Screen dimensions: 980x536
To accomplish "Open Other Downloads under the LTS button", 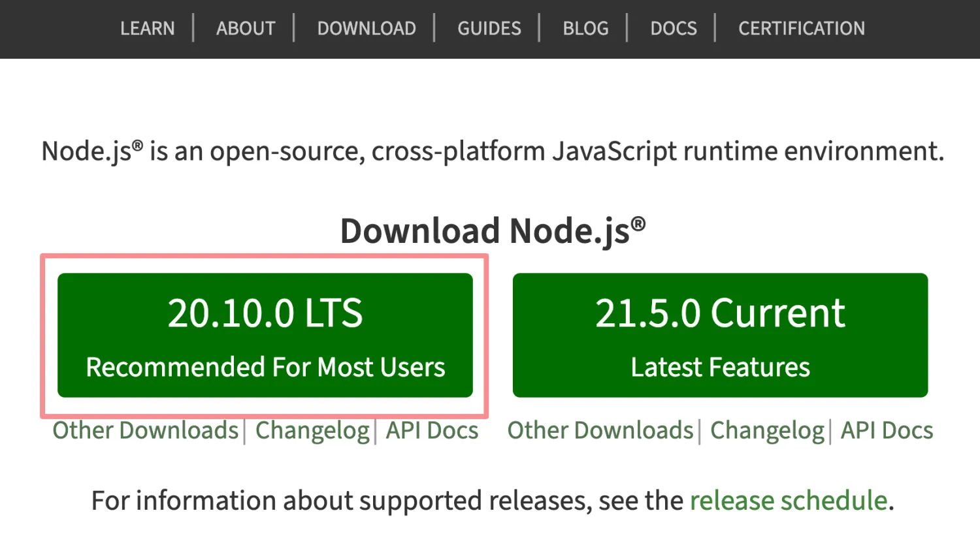I will (x=146, y=430).
